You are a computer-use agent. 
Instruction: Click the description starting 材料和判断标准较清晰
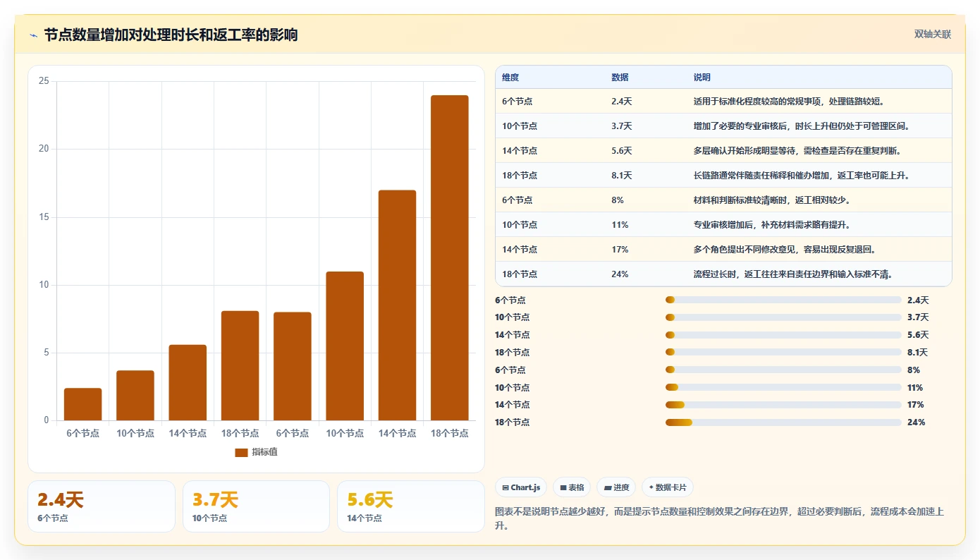pyautogui.click(x=772, y=200)
